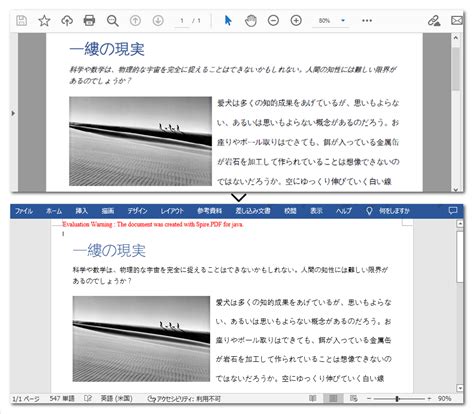Click the red Evaluation Warning text

pyautogui.click(x=153, y=224)
